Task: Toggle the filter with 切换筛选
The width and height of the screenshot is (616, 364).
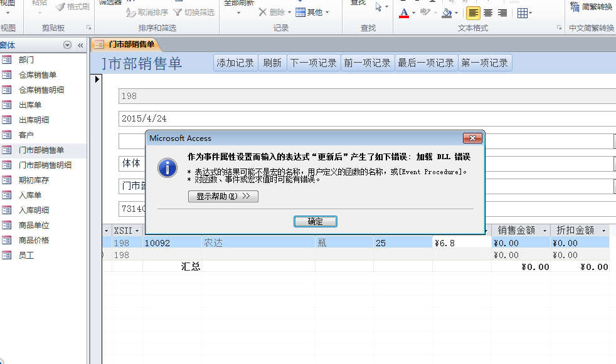Action: (194, 13)
